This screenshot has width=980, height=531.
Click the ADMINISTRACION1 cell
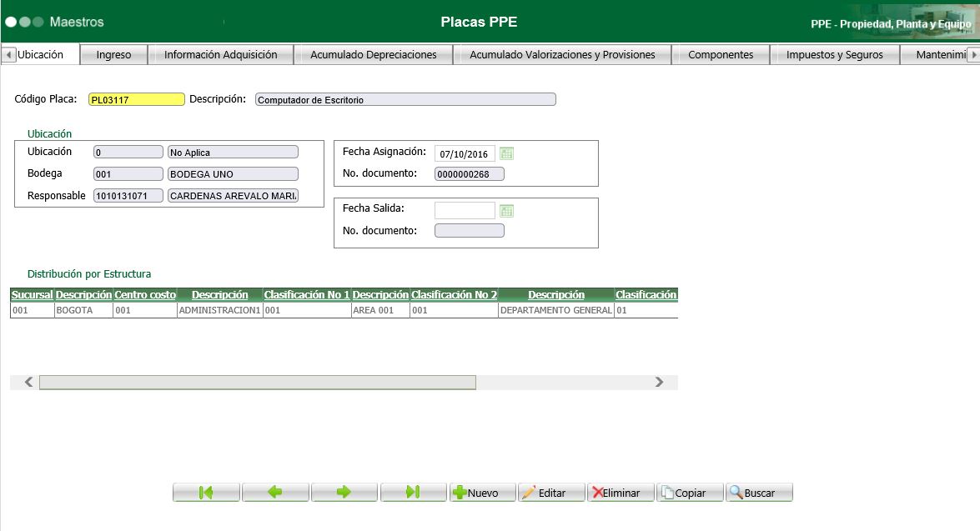pyautogui.click(x=220, y=310)
